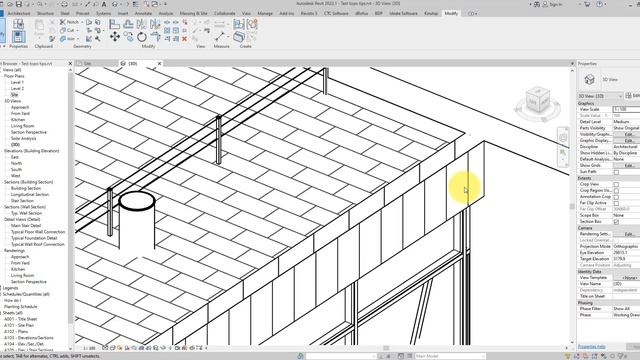Select the Rotate tool
640x360 pixels.
[142, 37]
